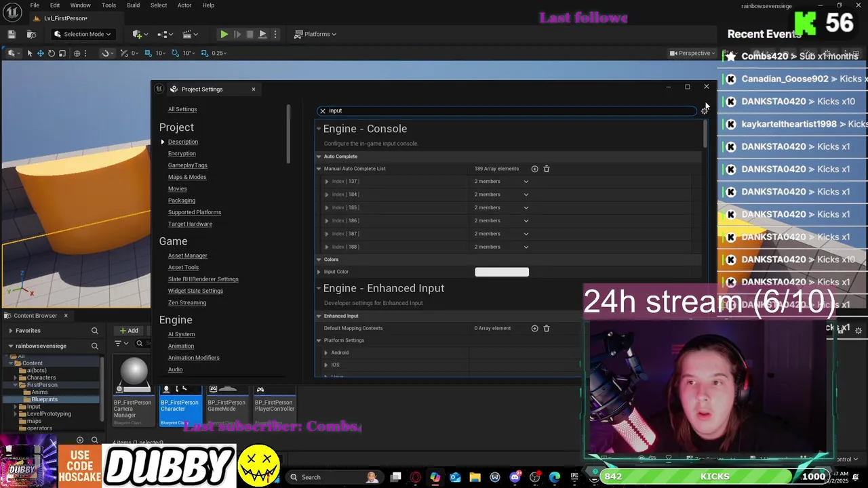Open Microsoft Edge from the taskbar
The height and width of the screenshot is (488, 868).
coord(555,477)
